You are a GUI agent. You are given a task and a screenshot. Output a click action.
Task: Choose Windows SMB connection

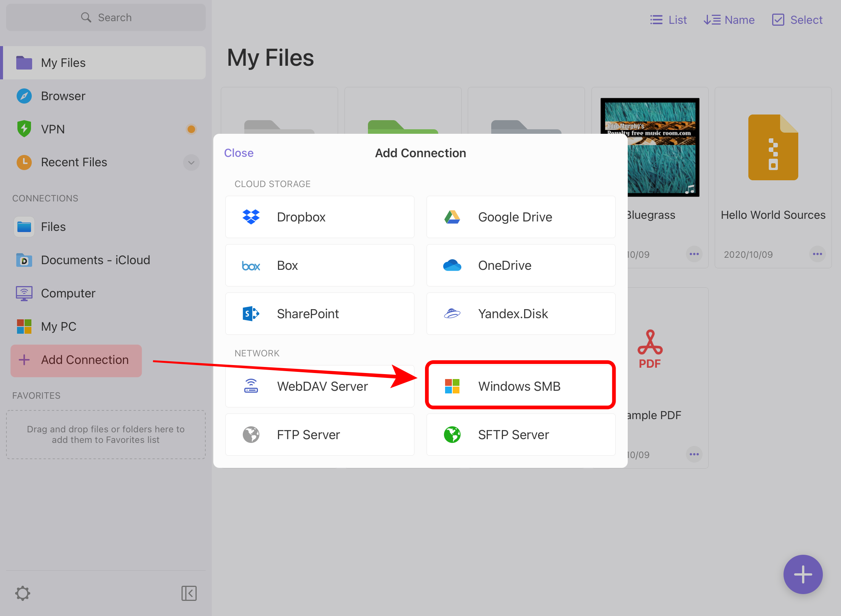click(x=520, y=386)
